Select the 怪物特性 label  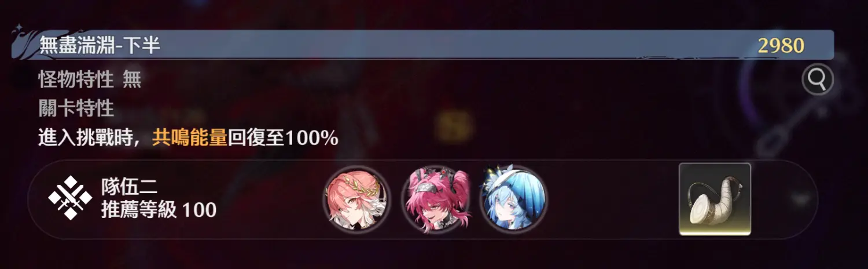[x=76, y=79]
